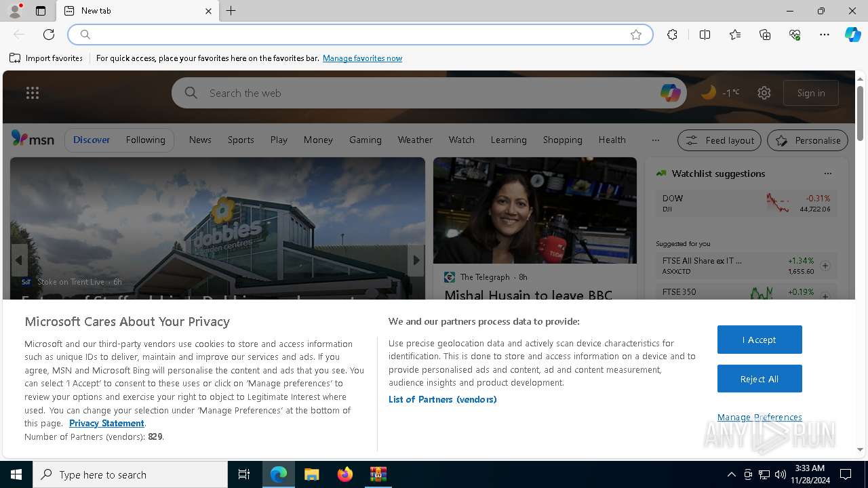This screenshot has width=868, height=488.
Task: Open the Learning section
Action: [509, 140]
